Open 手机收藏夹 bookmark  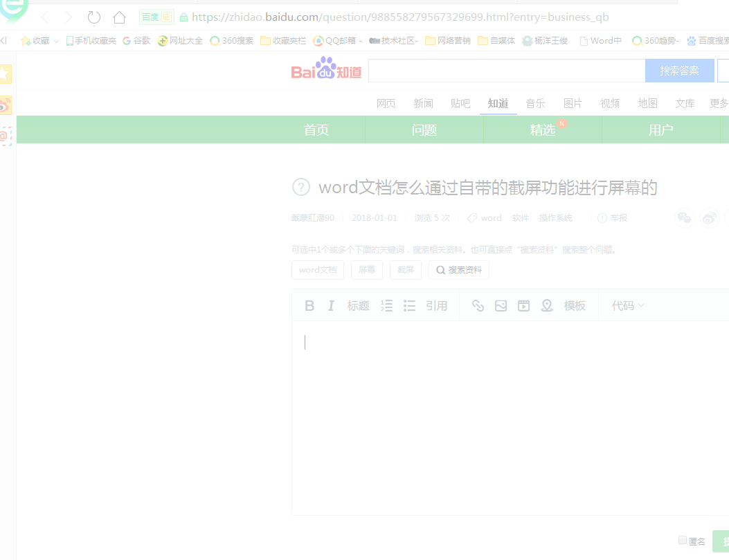point(91,41)
